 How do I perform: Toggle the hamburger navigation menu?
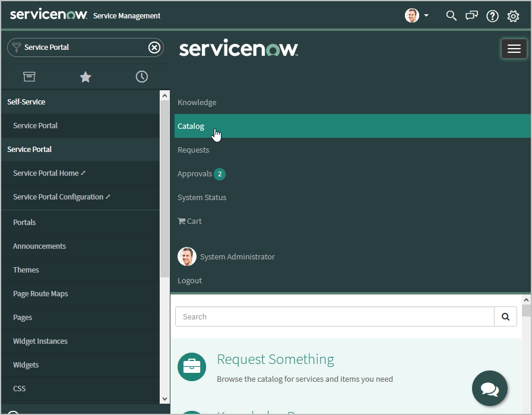tap(514, 49)
